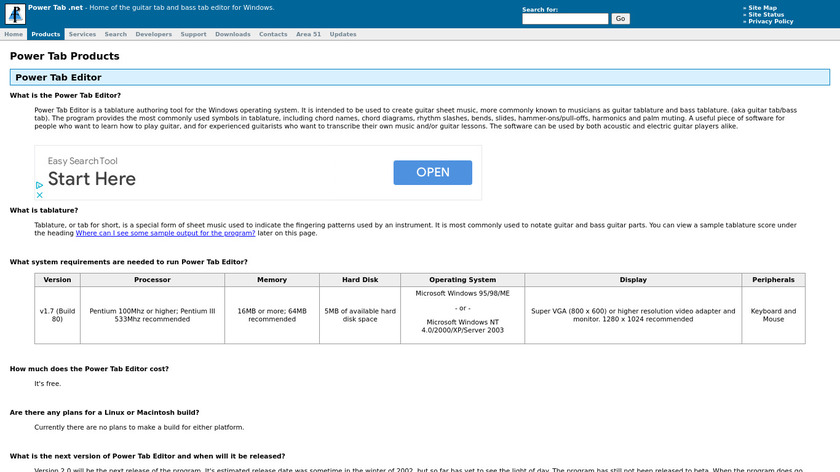Viewport: 840px width, 472px height.
Task: Open the Contacts menu item
Action: click(x=273, y=34)
